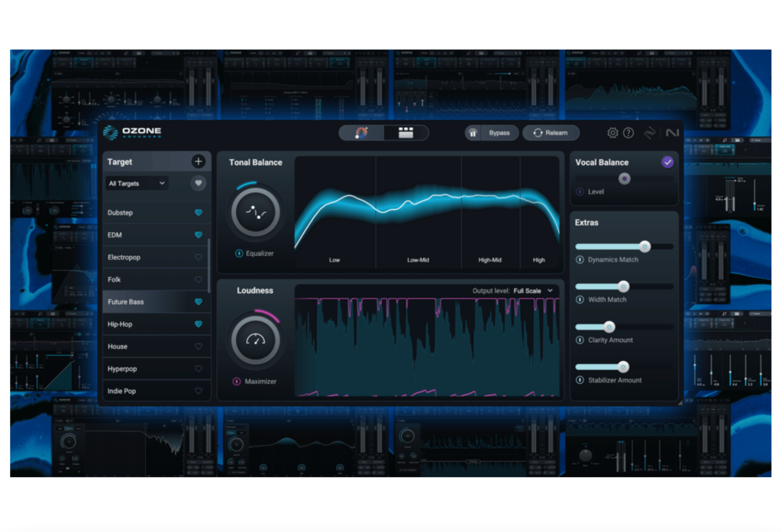
Task: Select the Future Bass target
Action: tap(156, 301)
